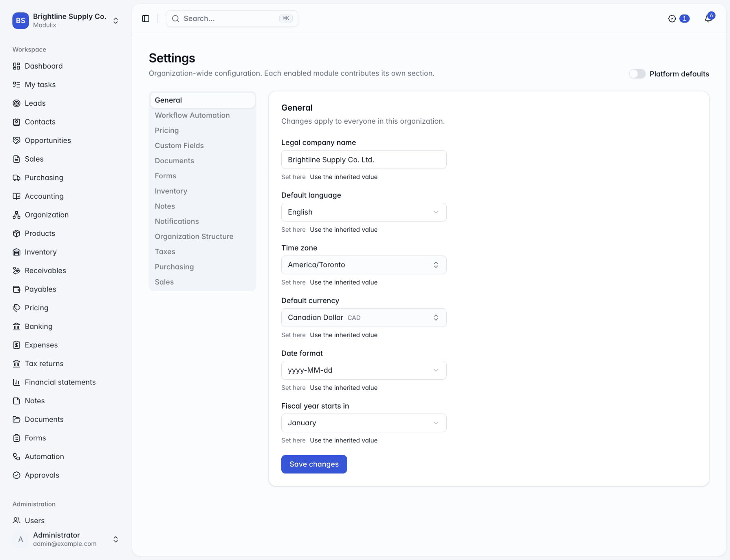Image resolution: width=730 pixels, height=560 pixels.
Task: Switch to Custom Fields settings section
Action: [x=203, y=146]
